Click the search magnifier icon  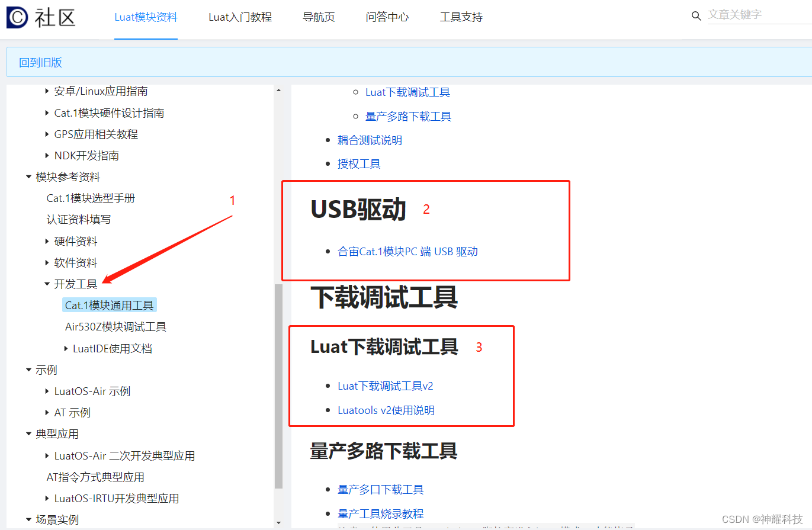click(x=697, y=16)
